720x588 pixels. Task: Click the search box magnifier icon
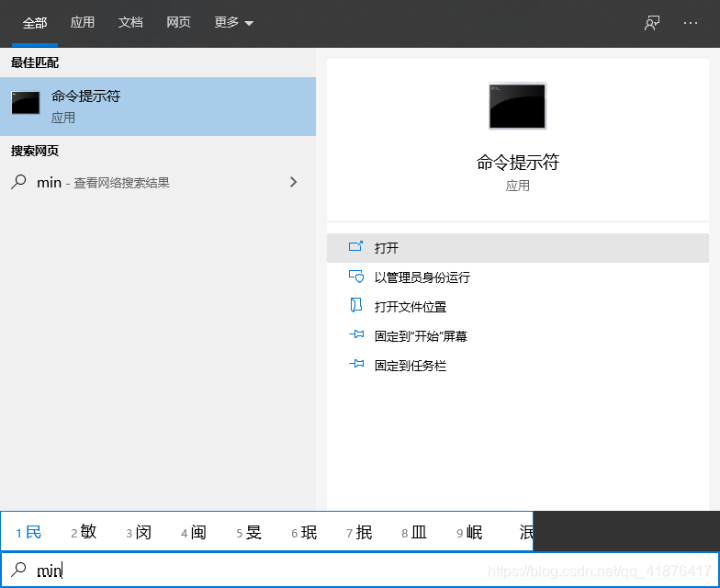click(18, 570)
